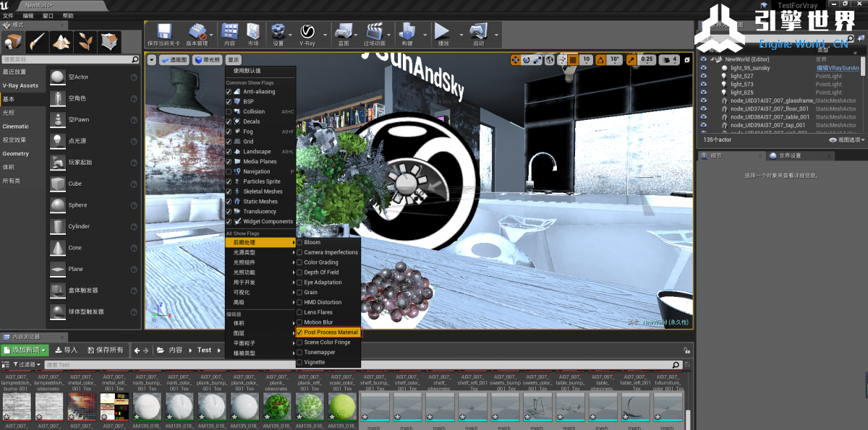Toggle scale snapping in the viewport toolbar

click(631, 59)
